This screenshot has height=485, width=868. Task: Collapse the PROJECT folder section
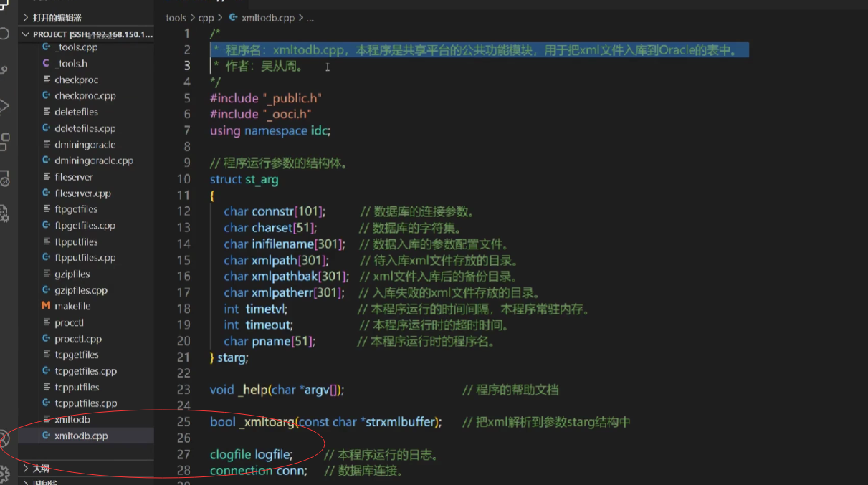86,34
